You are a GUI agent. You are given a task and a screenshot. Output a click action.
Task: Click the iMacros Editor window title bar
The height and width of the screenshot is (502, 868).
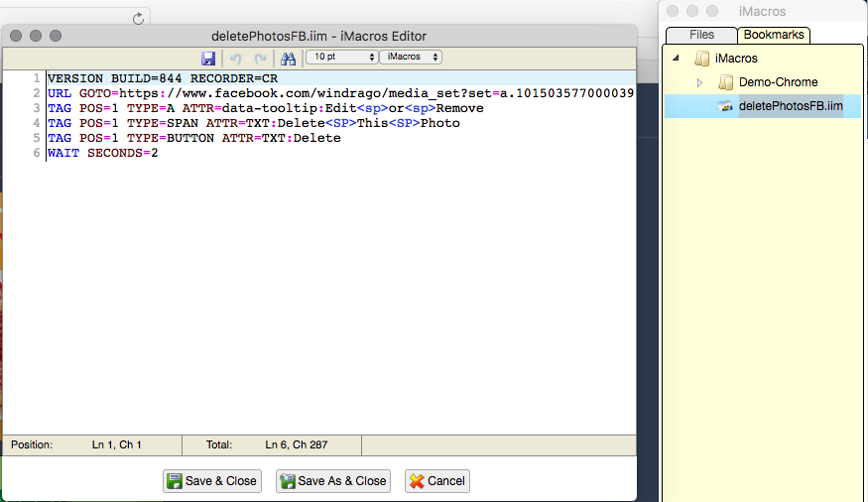pos(318,36)
